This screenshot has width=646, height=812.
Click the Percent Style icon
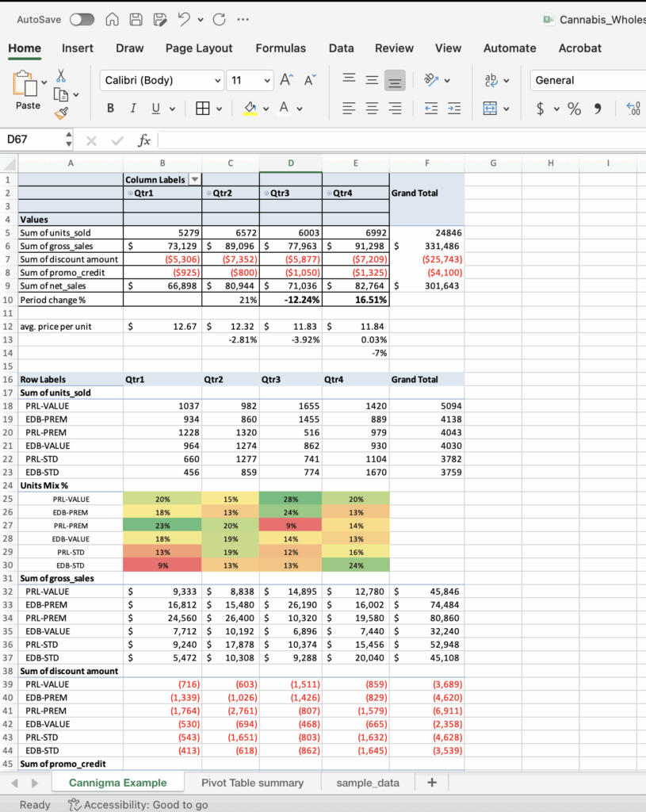click(574, 109)
